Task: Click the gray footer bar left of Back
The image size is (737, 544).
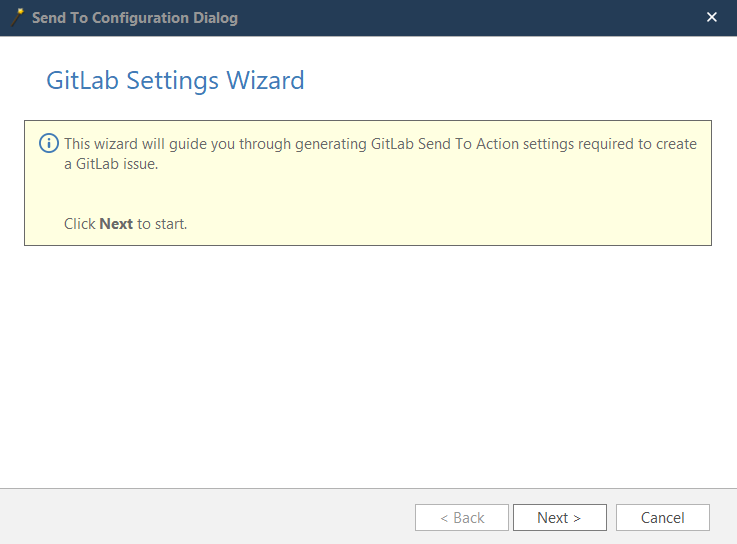Action: click(200, 517)
